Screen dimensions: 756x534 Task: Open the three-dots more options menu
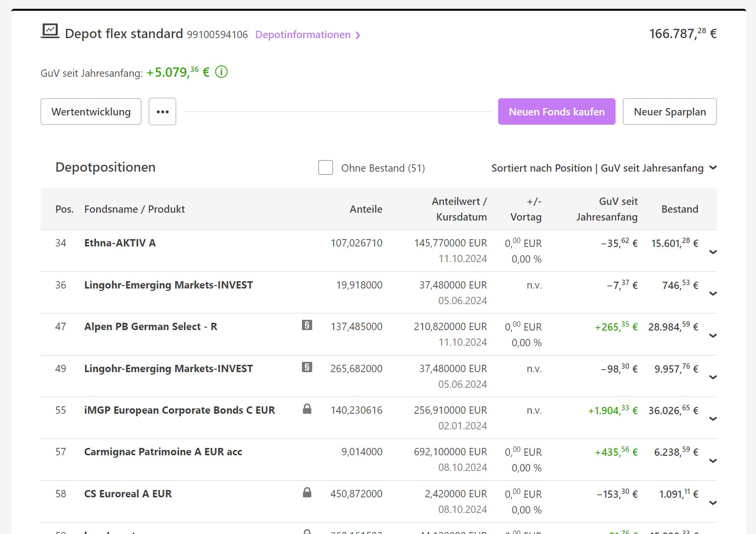[162, 112]
